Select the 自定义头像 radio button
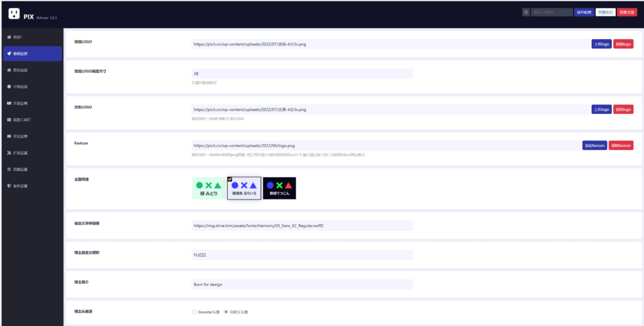The height and width of the screenshot is (326, 644). pyautogui.click(x=226, y=312)
